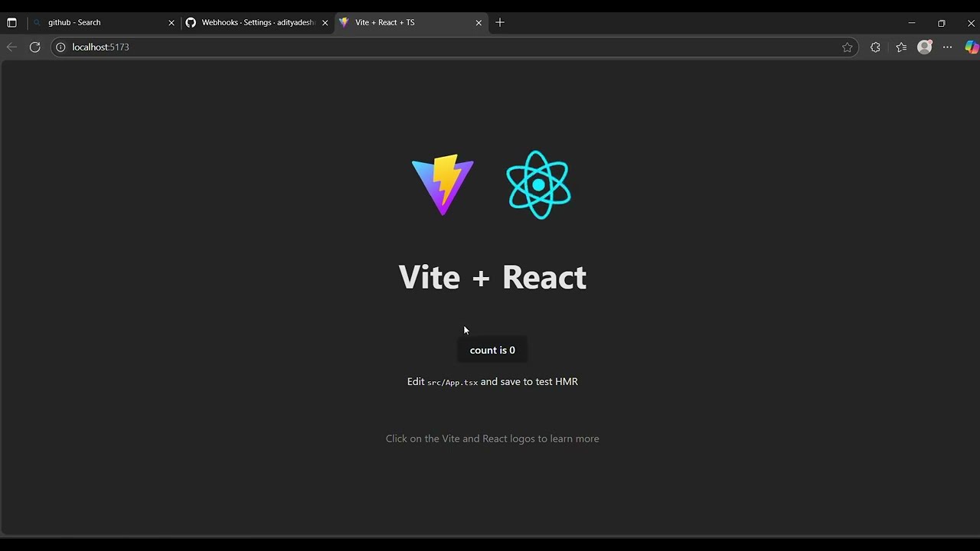Switch to the Webhooks Settings GitHub tab

tap(256, 22)
